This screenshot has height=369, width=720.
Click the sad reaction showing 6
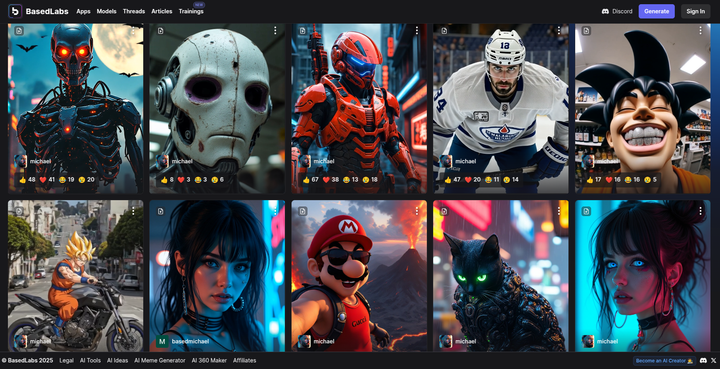[217, 179]
